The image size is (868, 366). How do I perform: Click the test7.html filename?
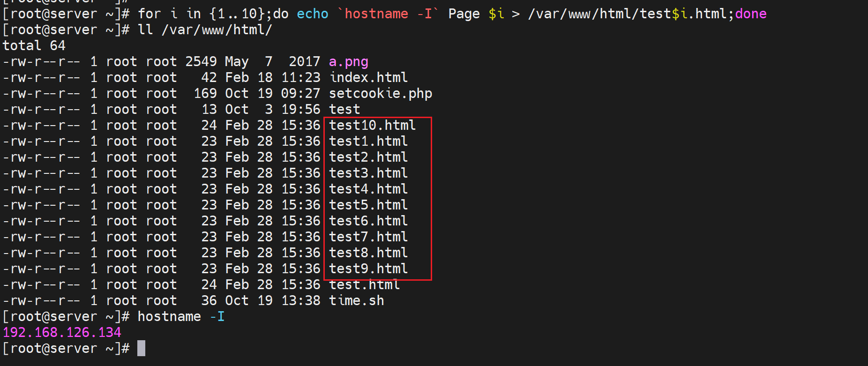pyautogui.click(x=368, y=237)
